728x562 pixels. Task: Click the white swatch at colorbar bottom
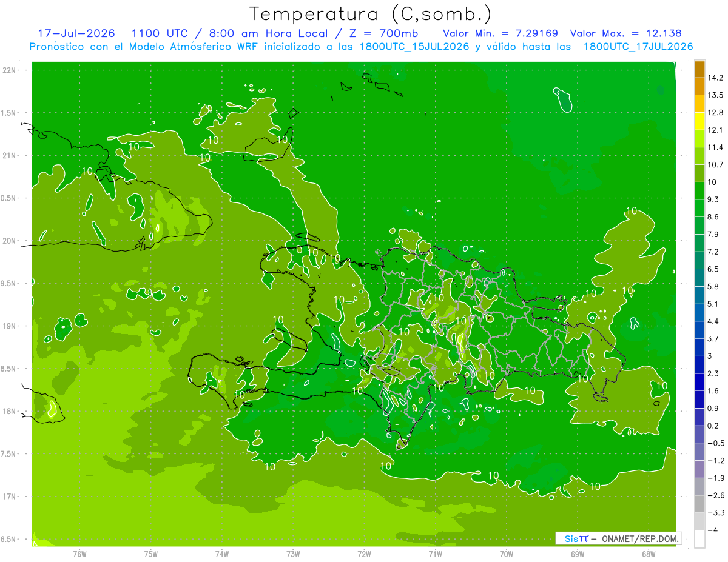click(699, 539)
